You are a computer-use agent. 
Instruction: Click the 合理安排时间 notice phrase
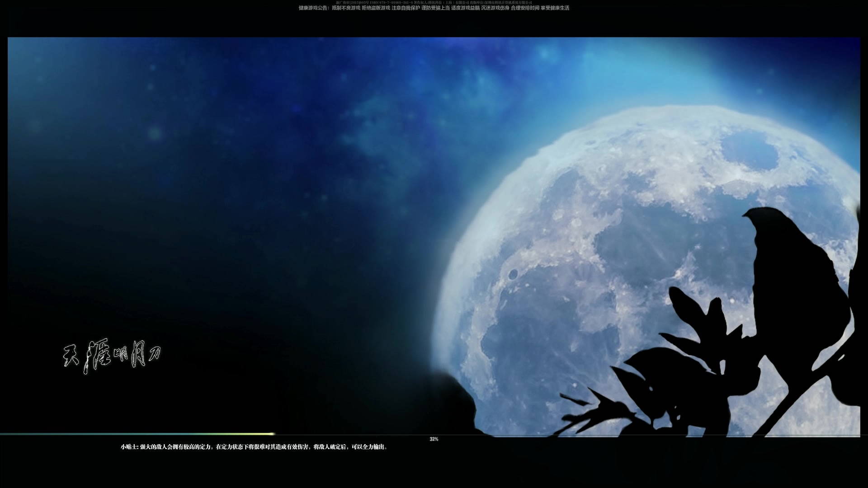[525, 8]
